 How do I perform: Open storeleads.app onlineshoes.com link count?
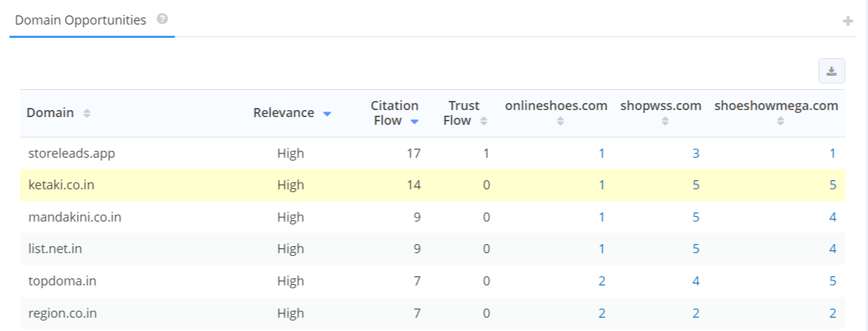(x=602, y=153)
